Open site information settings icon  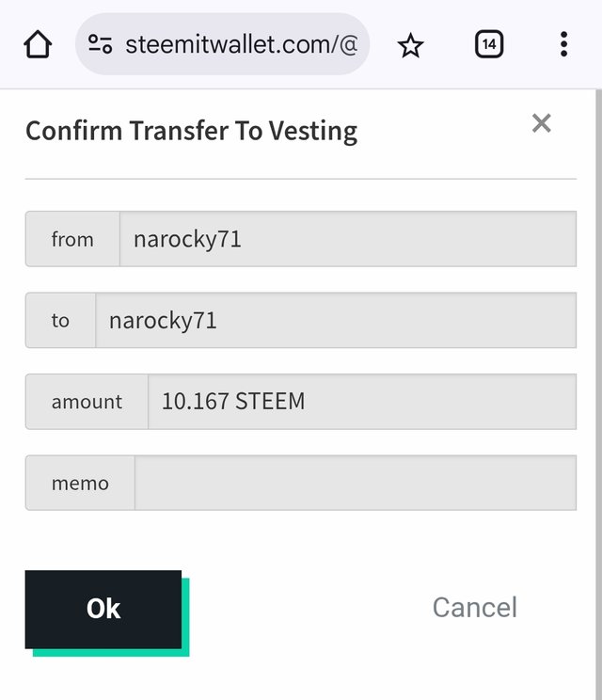100,44
